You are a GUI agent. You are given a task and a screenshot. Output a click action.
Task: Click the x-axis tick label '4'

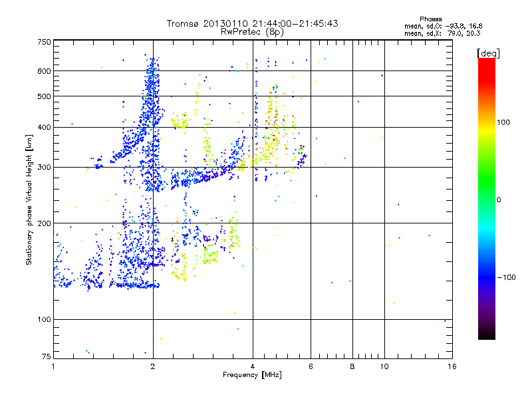tap(253, 366)
